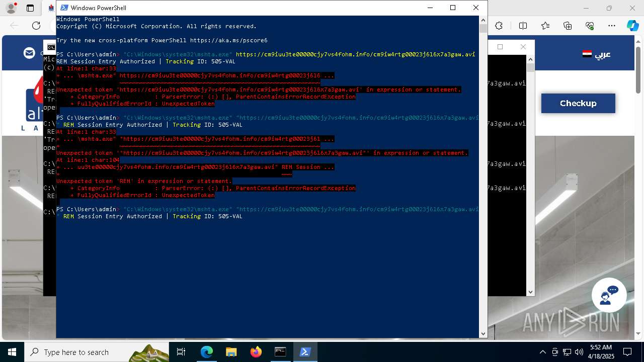Screen dimensions: 644x362
Task: Show hidden system tray icons
Action: (542, 352)
